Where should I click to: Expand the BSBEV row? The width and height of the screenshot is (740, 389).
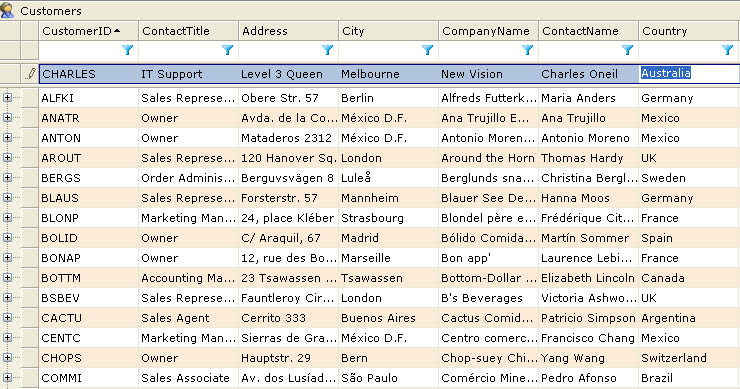(7, 297)
